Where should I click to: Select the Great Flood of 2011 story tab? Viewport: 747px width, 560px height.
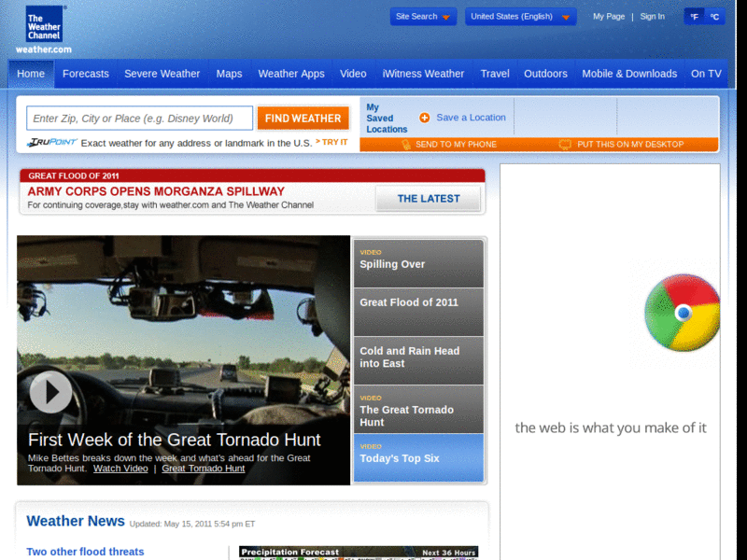(418, 312)
